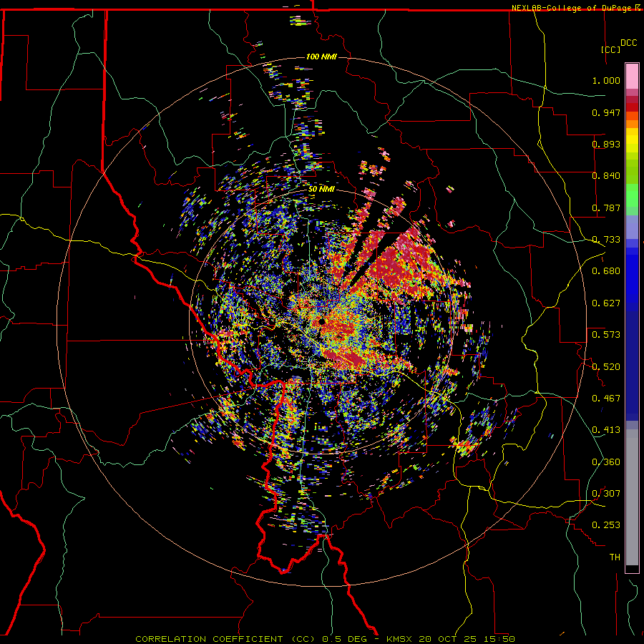Viewport: 644px width, 644px height.
Task: Pick the orange legend band below 0.947
Action: tap(632, 124)
